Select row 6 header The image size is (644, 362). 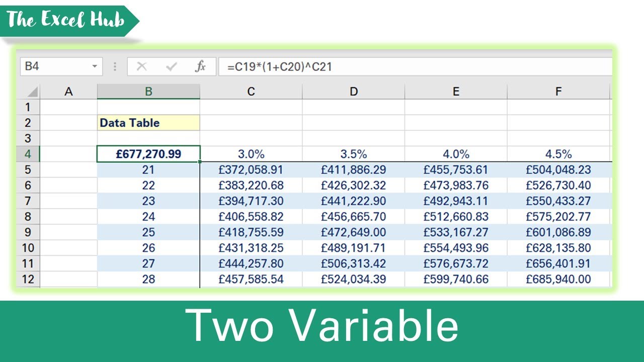(28, 185)
